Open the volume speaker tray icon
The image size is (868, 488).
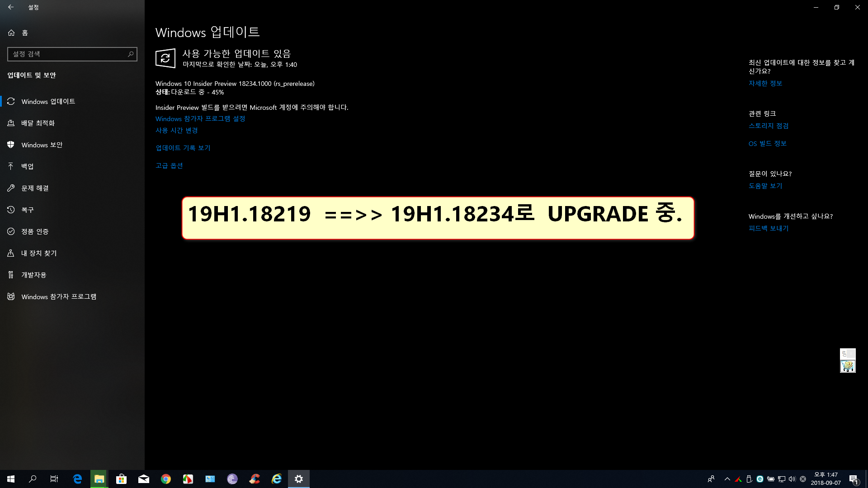pos(792,479)
